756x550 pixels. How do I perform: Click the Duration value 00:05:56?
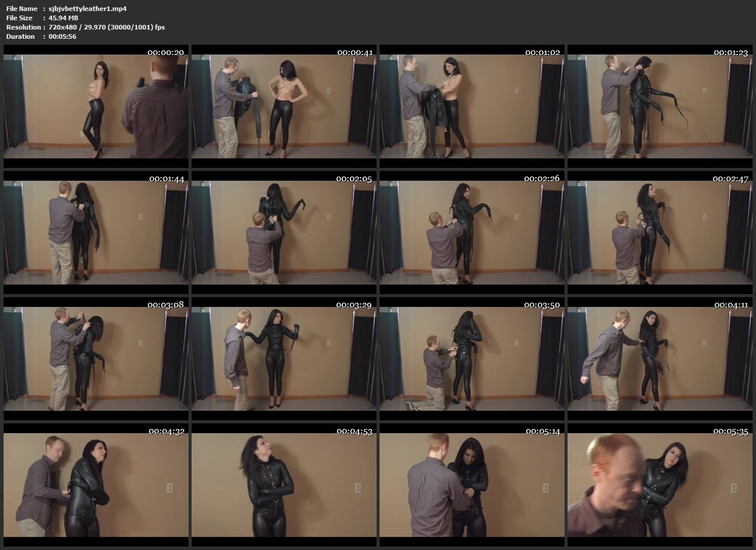tap(62, 36)
